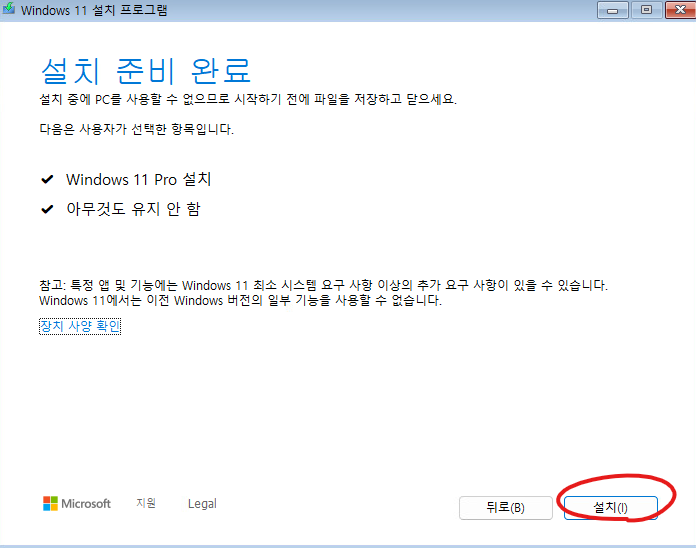The height and width of the screenshot is (548, 696).
Task: Click the line starting Windows 11에서는 이전 Windows
Action: coord(240,300)
